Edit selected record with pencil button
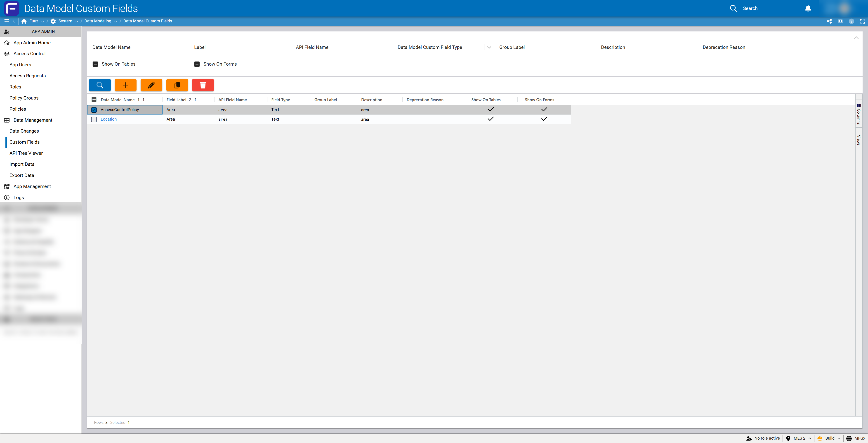 [151, 85]
